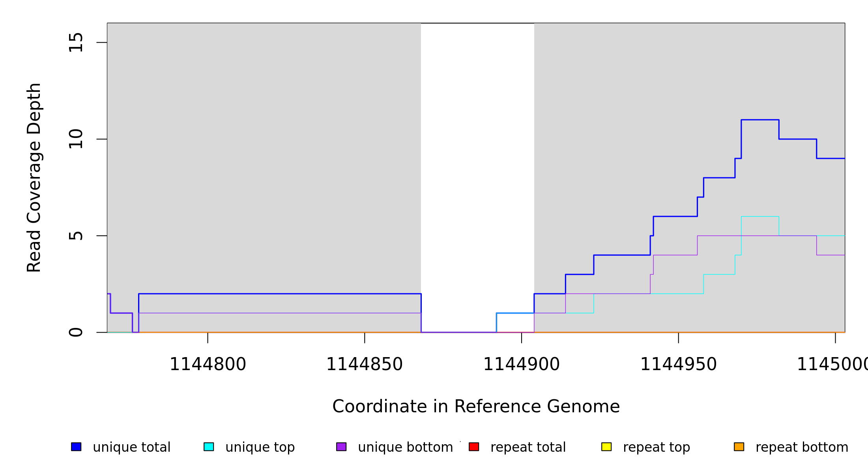Click the blue unique total legend swatch
The image size is (868, 473).
pos(76,447)
